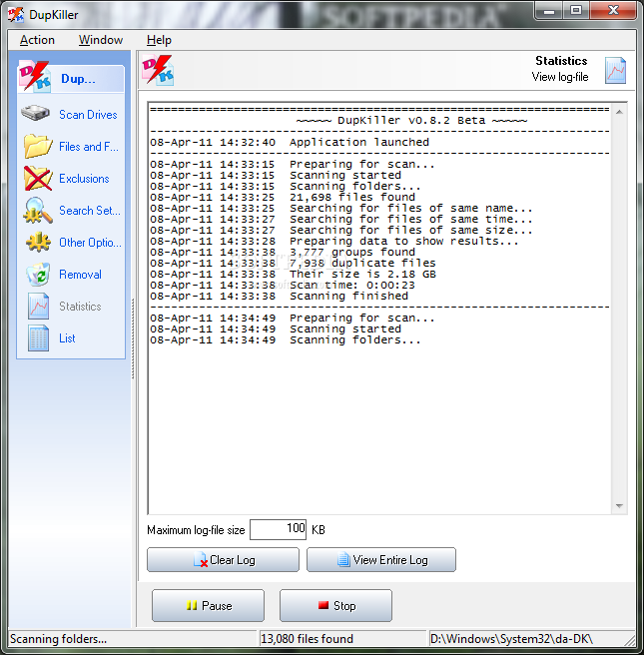Pause the running scan

(x=208, y=606)
